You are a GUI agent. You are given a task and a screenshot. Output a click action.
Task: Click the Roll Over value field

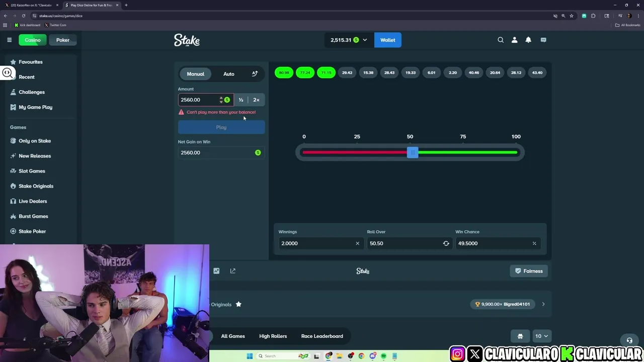pos(409,243)
